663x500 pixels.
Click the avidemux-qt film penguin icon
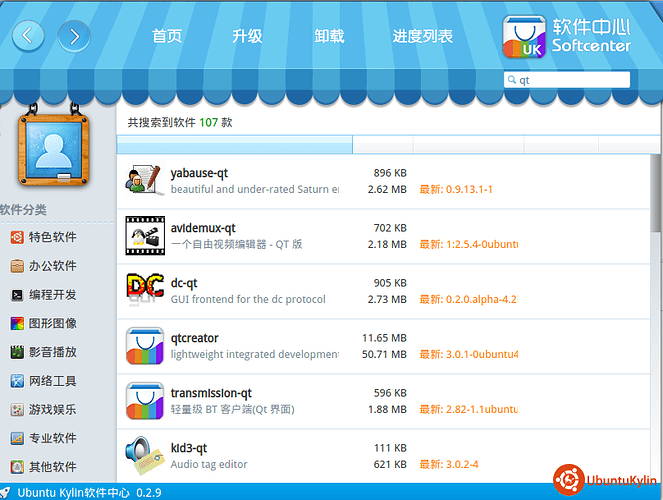coord(145,236)
